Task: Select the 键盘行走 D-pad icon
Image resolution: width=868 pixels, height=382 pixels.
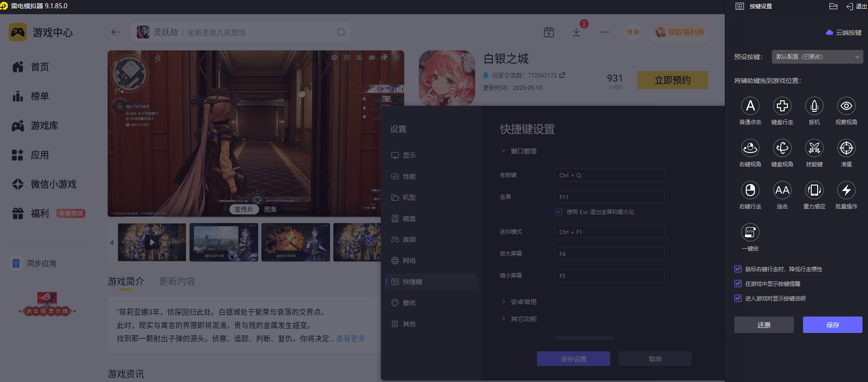Action: [782, 106]
